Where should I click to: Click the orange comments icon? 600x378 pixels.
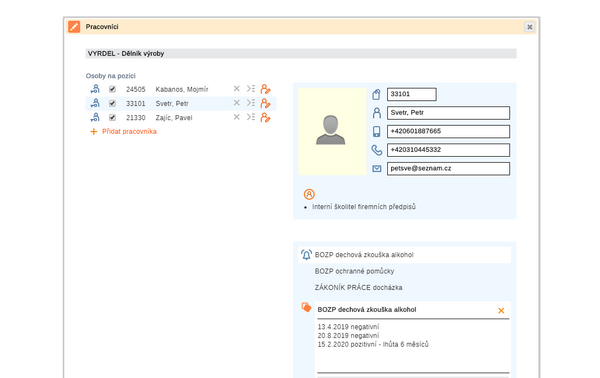pos(307,307)
